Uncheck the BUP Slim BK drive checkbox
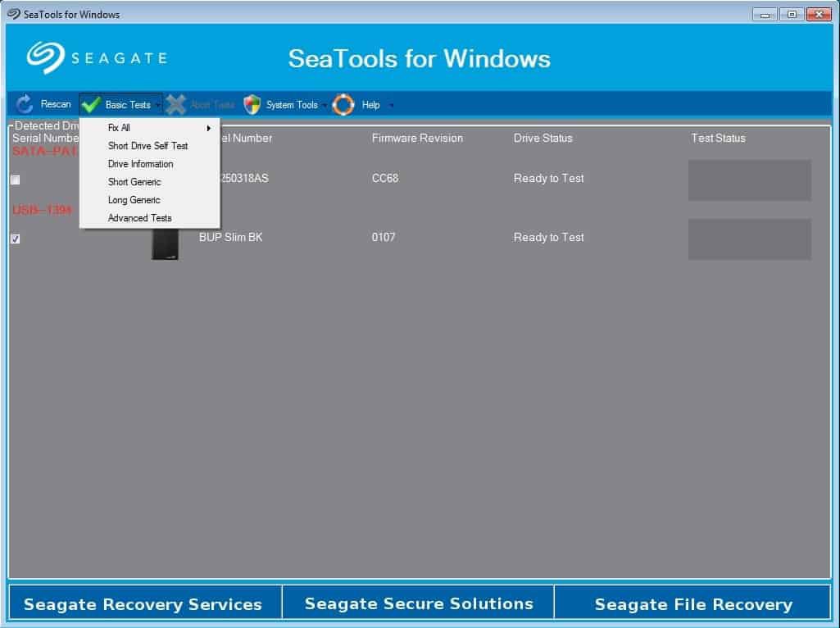This screenshot has height=628, width=840. (x=16, y=239)
